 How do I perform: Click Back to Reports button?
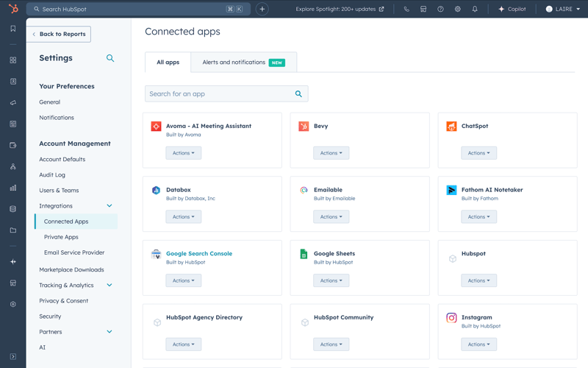(x=59, y=34)
